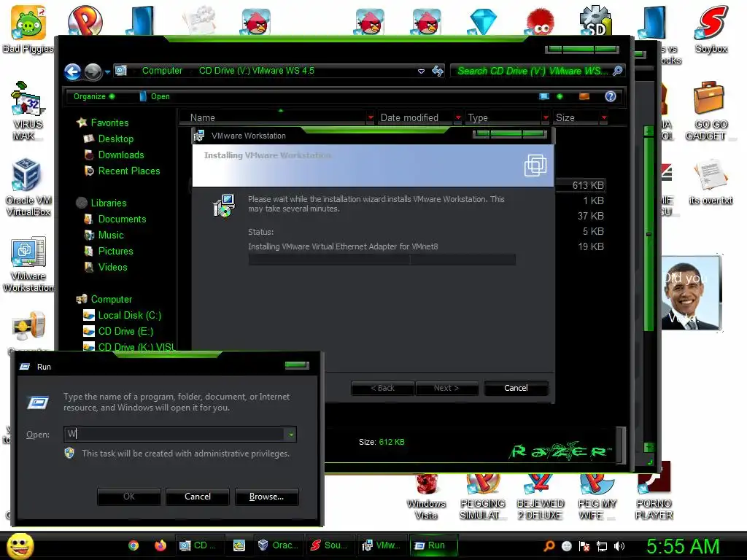Expand address bar history dropdown
747x560 pixels.
point(421,71)
